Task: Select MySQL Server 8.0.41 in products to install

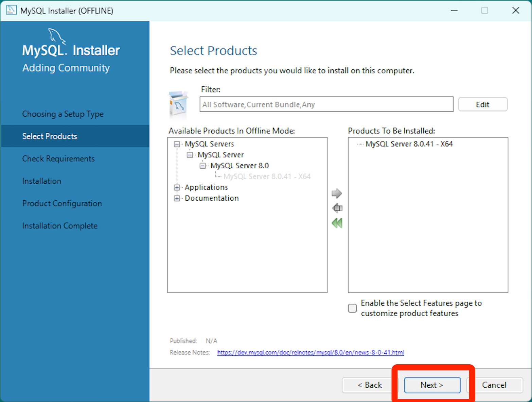Action: pos(409,144)
